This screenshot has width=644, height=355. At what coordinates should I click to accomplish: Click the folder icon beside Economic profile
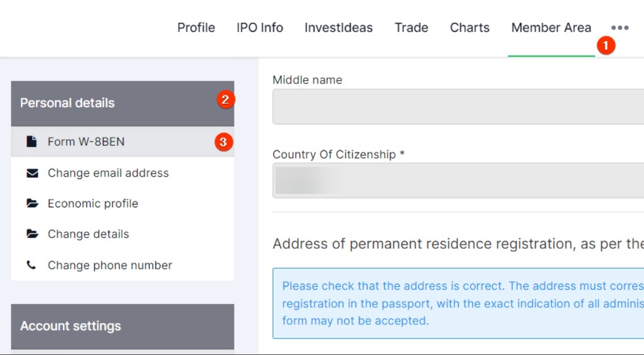tap(32, 203)
